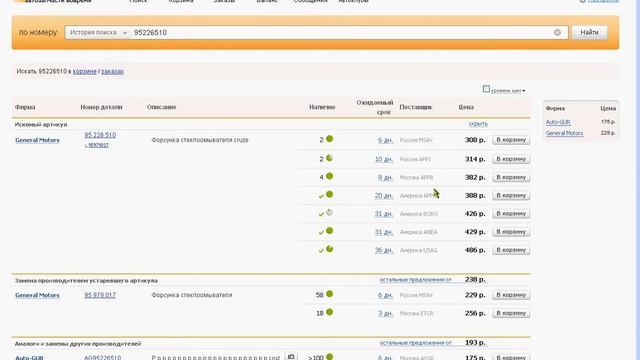Open part number 95 979 017 link
This screenshot has width=640, height=360.
pyautogui.click(x=100, y=295)
